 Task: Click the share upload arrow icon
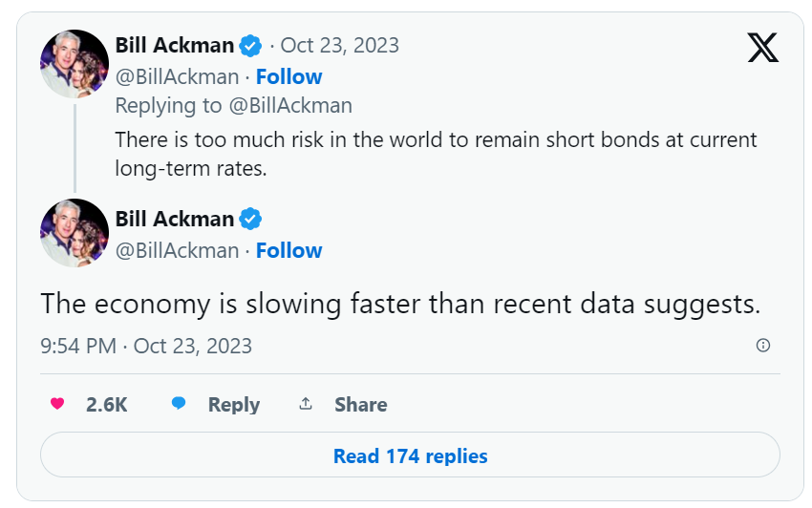point(306,404)
